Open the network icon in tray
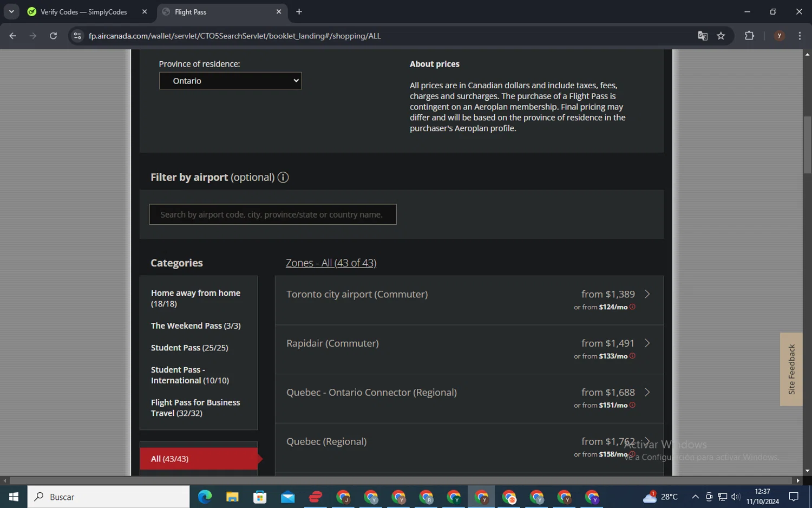Viewport: 812px width, 508px height. click(x=722, y=497)
